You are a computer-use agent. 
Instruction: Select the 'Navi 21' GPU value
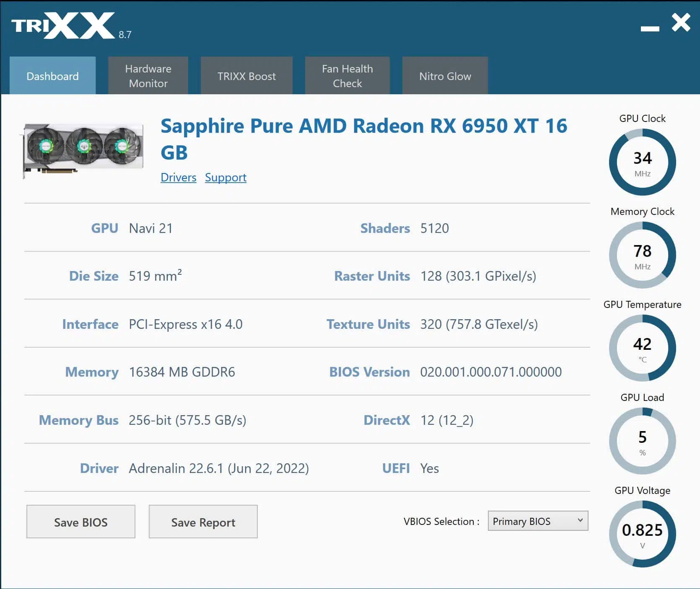pos(151,228)
